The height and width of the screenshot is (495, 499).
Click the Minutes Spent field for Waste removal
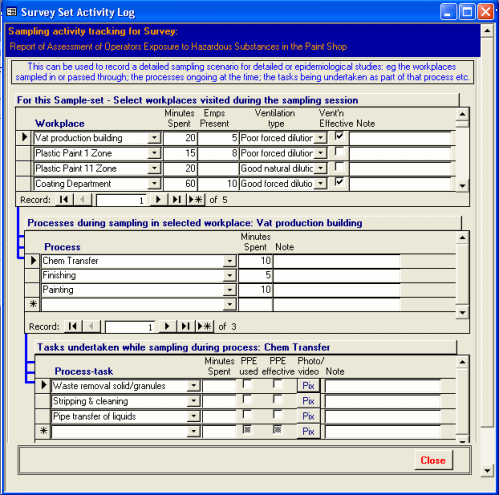point(219,386)
